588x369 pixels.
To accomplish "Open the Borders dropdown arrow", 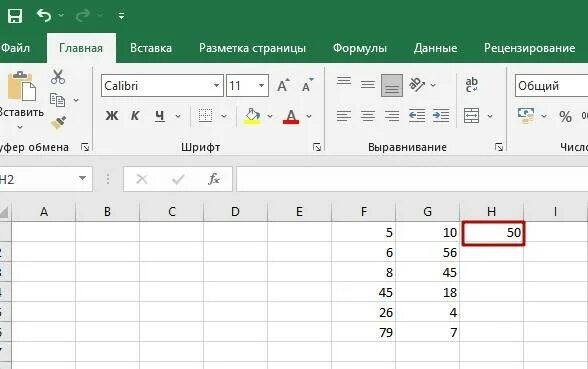I will coord(224,116).
